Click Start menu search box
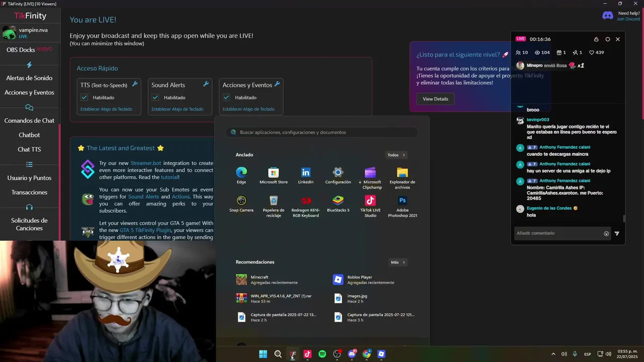 (322, 132)
